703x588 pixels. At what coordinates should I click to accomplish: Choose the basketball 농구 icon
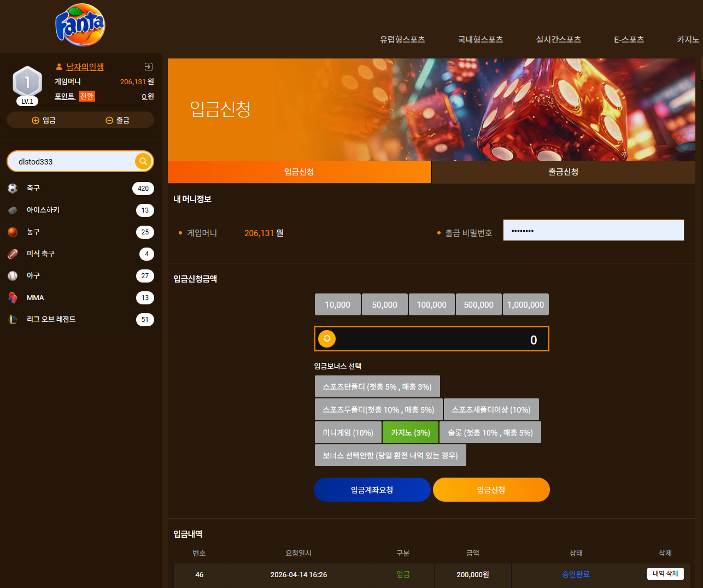(13, 232)
